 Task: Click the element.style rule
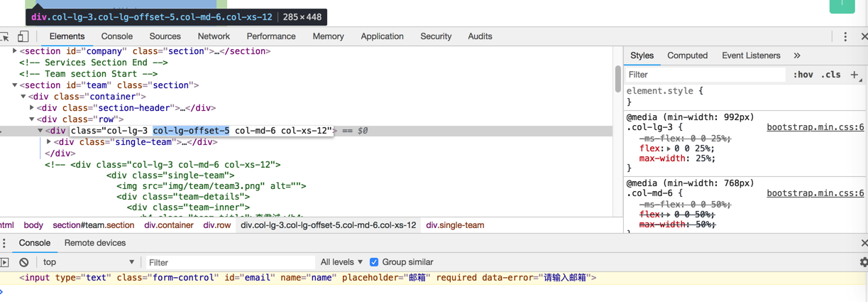click(x=665, y=91)
